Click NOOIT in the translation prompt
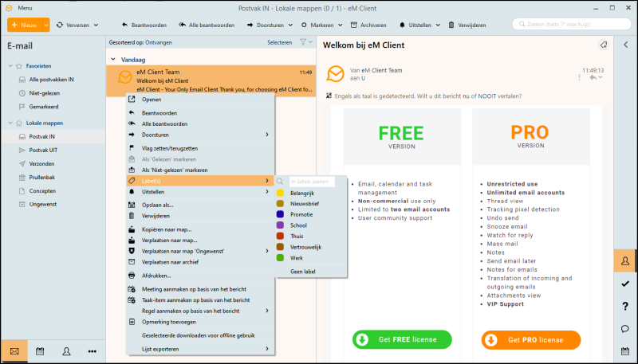Screen dimensions: 638x364 click(487, 96)
